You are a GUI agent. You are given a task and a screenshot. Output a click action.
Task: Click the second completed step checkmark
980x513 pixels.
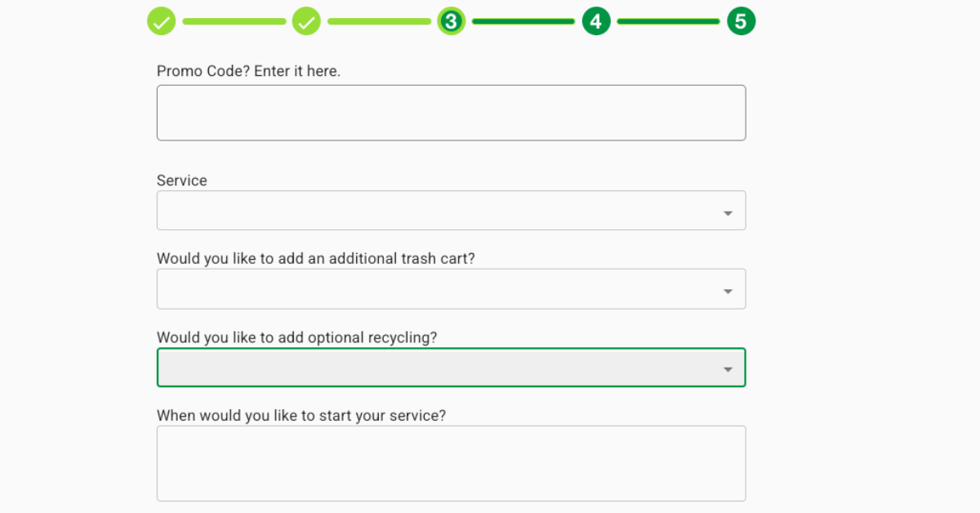coord(306,20)
